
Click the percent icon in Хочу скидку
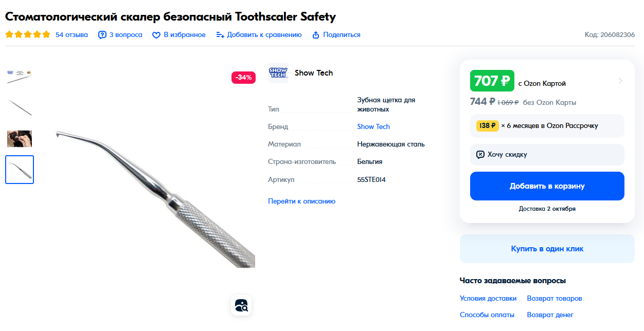[480, 154]
